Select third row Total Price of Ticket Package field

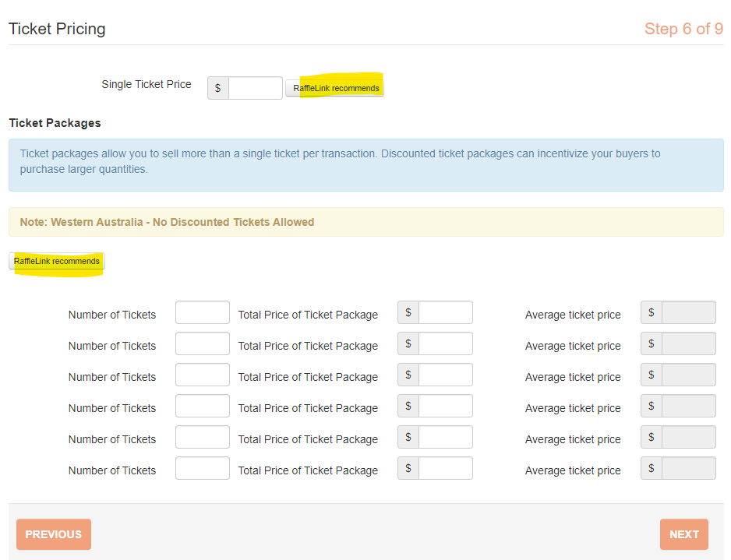point(445,375)
